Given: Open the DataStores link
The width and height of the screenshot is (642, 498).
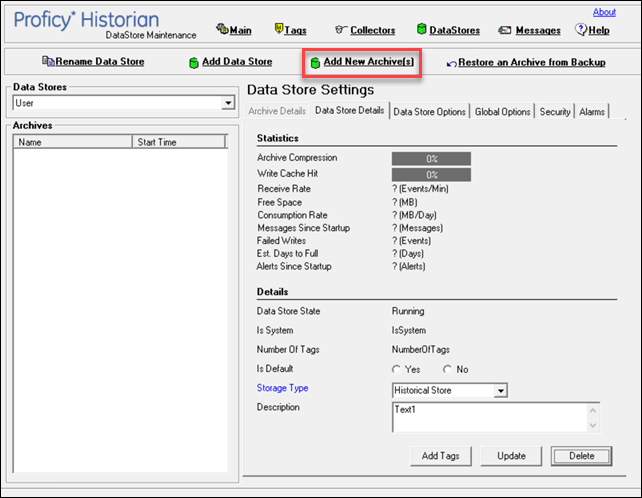Looking at the screenshot, I should point(454,30).
